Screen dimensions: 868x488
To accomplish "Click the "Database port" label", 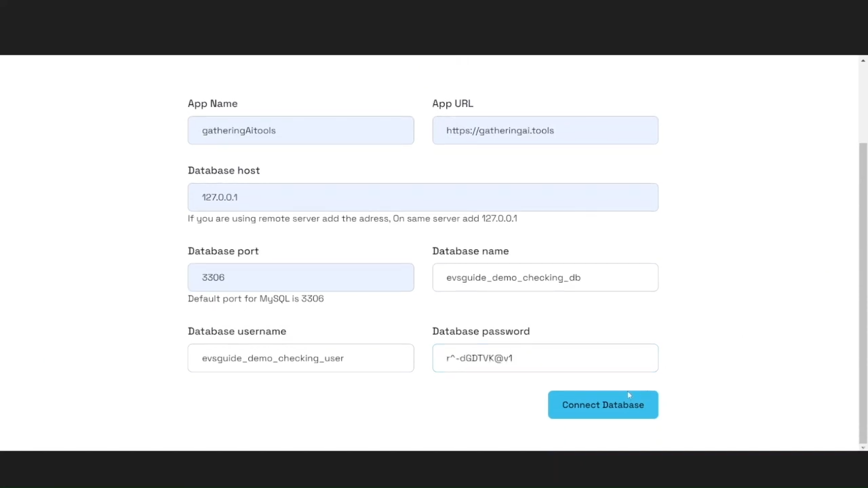I will pos(223,251).
